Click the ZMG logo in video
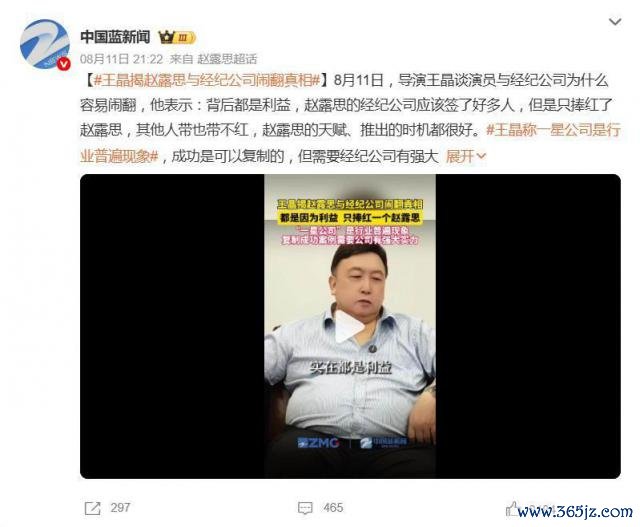 (x=318, y=443)
